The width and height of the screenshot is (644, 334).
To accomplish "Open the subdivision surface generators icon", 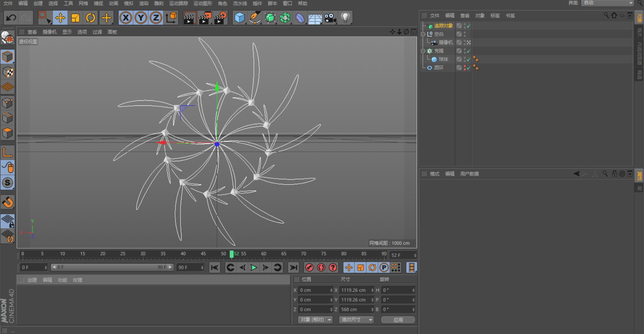I will click(x=270, y=17).
